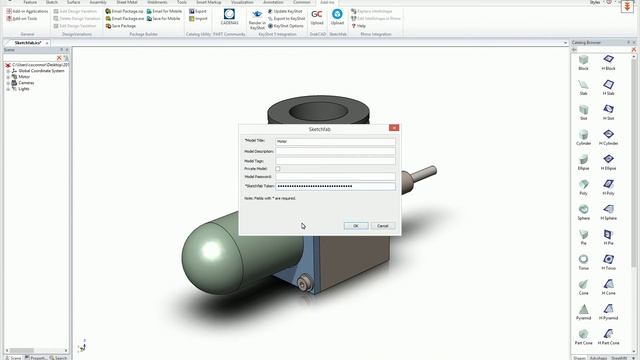
Task: Open the Visualization ribbon tab
Action: click(x=242, y=2)
